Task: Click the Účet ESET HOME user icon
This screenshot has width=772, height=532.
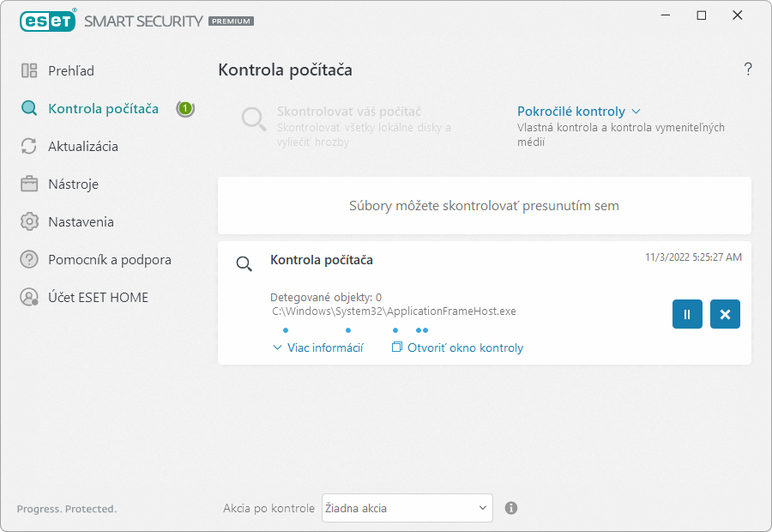Action: coord(29,297)
